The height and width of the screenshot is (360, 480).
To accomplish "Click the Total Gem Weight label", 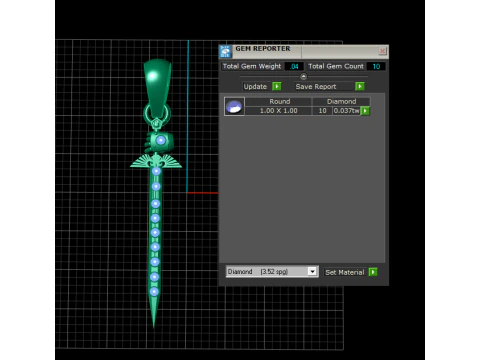I will point(252,66).
